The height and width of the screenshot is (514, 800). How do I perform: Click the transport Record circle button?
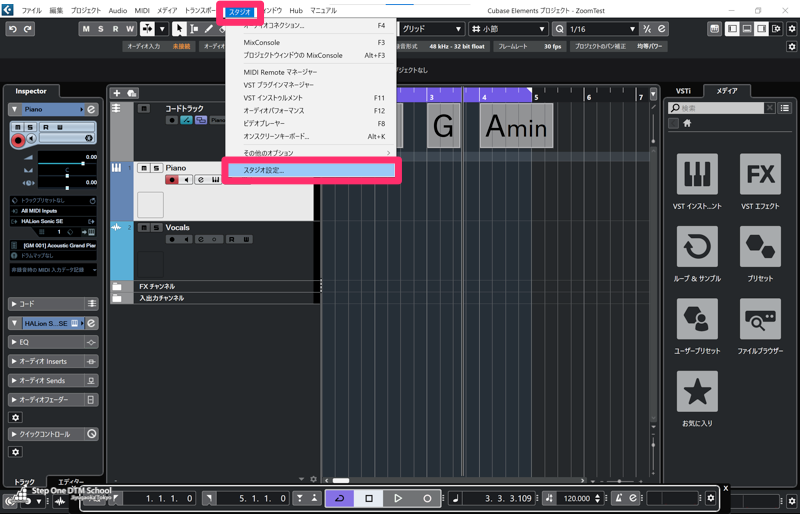click(427, 498)
